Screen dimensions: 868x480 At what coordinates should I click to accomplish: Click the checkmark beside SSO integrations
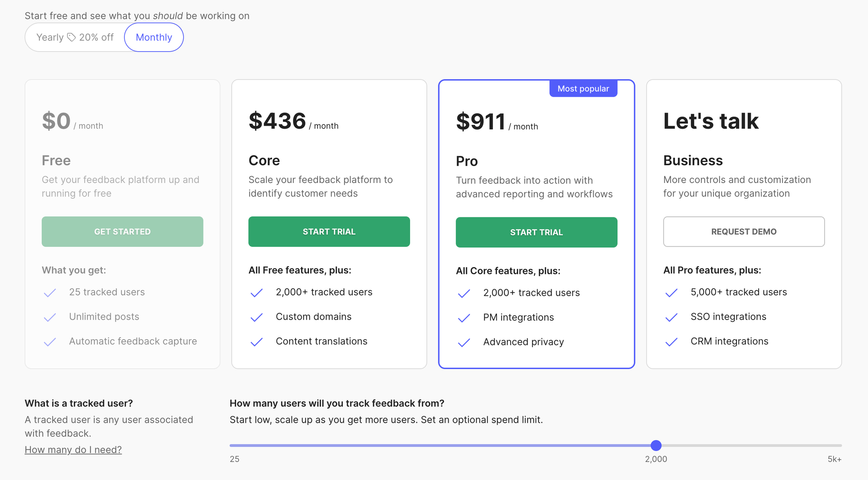(x=671, y=317)
